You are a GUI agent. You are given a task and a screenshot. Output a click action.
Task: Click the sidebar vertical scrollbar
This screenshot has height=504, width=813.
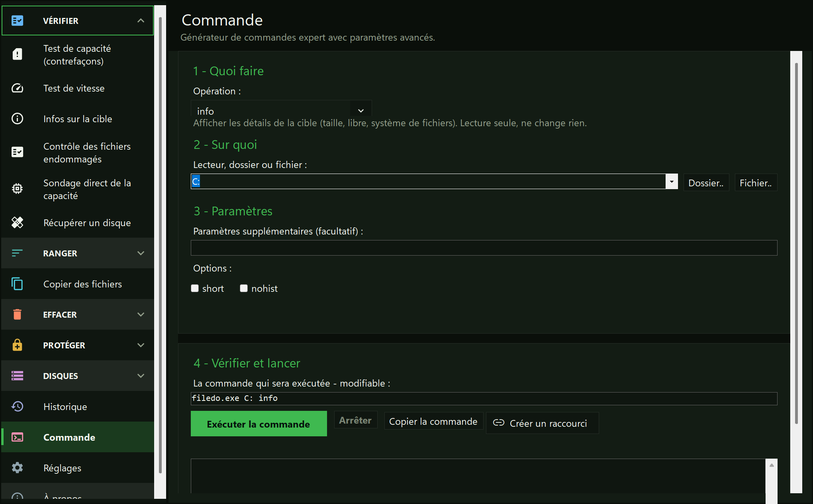click(160, 245)
